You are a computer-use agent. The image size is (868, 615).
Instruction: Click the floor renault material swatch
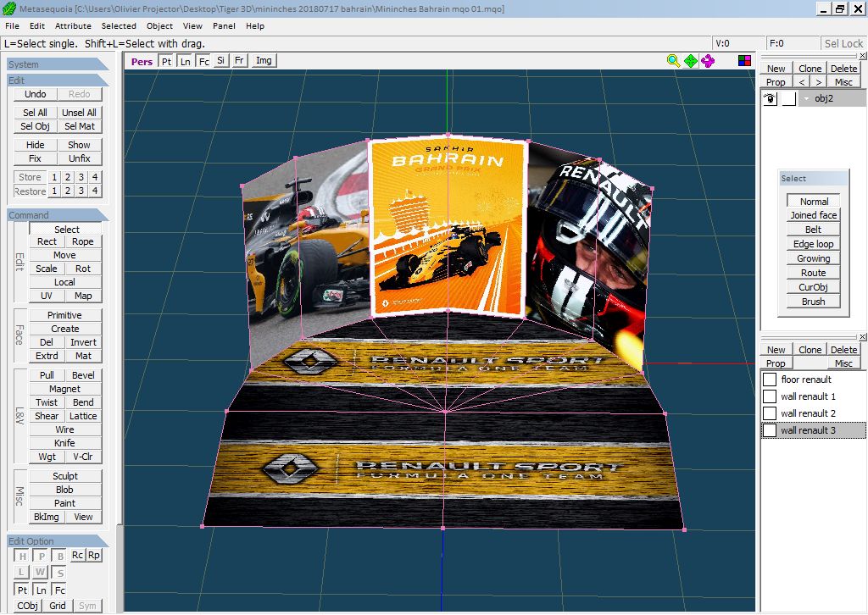tap(770, 380)
